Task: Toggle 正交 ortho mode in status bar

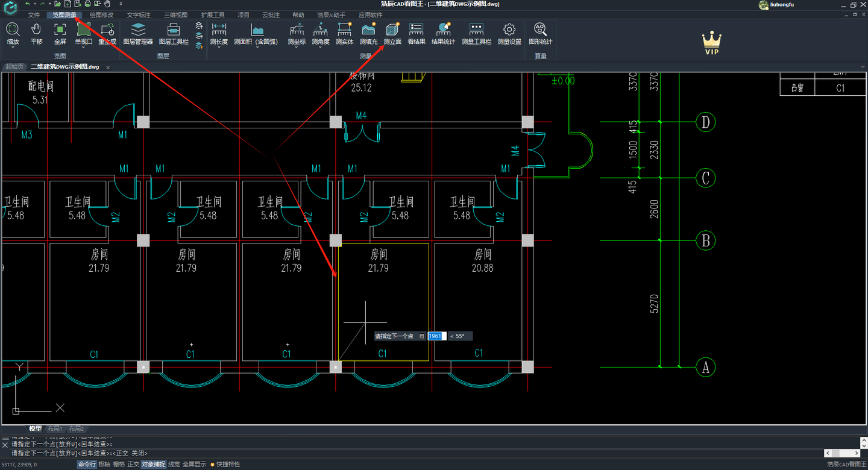Action: point(133,464)
